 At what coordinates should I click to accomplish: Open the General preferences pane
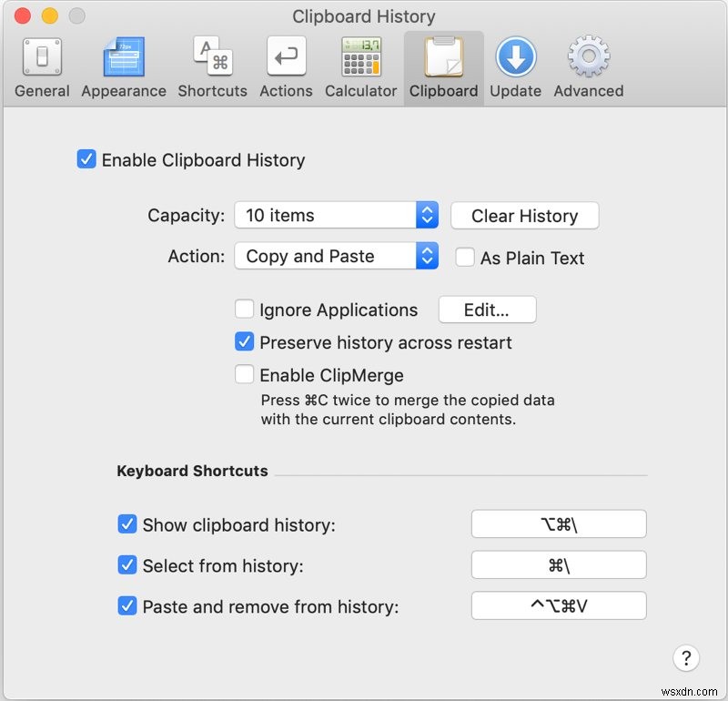click(41, 56)
